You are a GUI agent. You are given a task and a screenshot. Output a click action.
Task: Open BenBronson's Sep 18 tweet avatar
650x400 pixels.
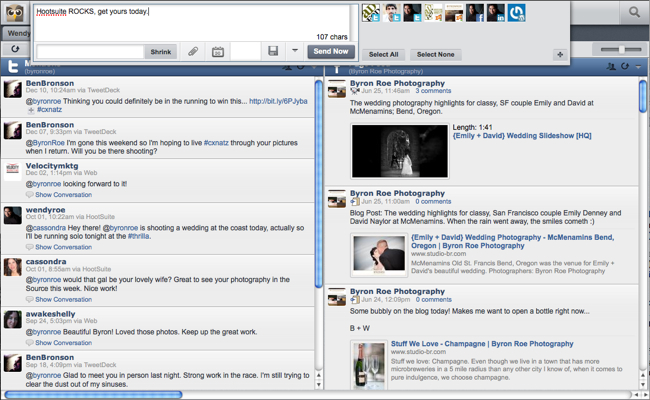[x=12, y=363]
